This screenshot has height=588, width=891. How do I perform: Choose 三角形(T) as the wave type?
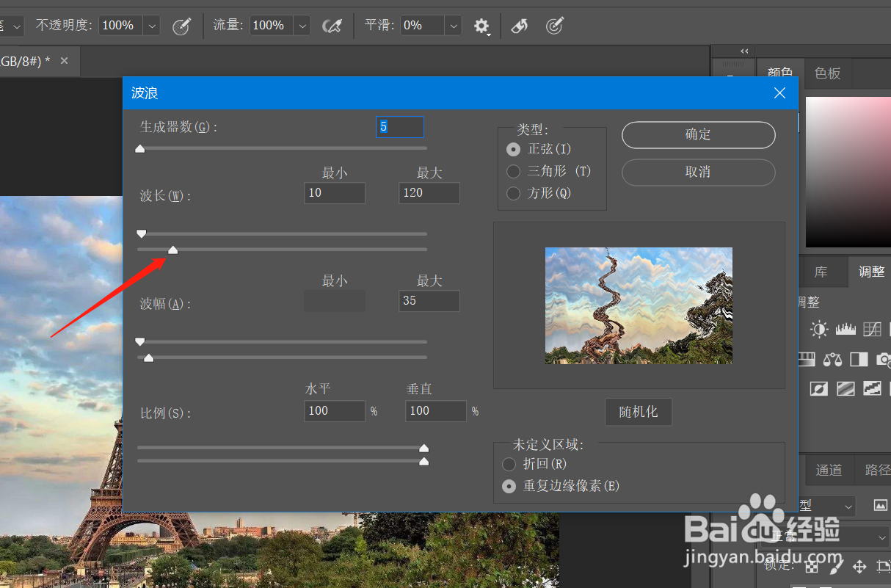(513, 171)
